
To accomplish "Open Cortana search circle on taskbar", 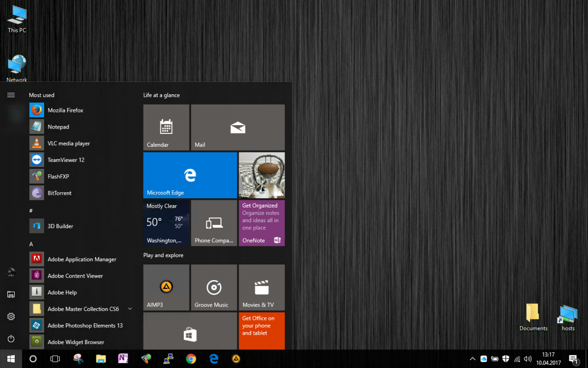I will [33, 359].
